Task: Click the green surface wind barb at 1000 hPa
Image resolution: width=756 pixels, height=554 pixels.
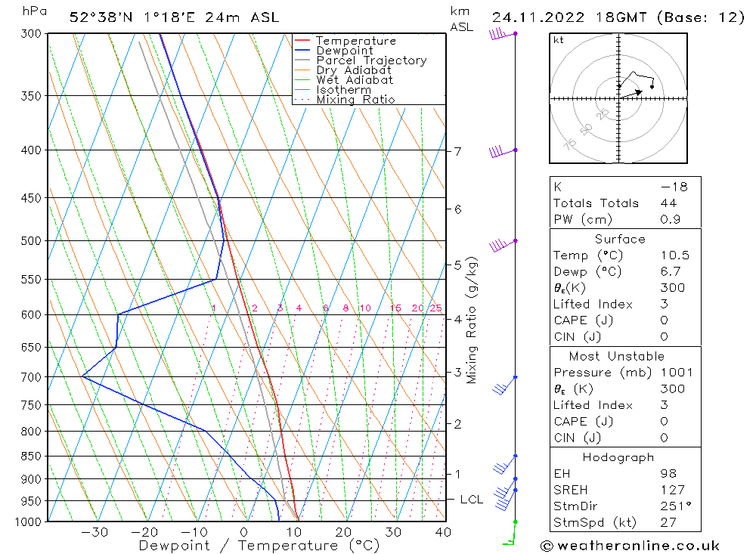Action: tap(510, 533)
